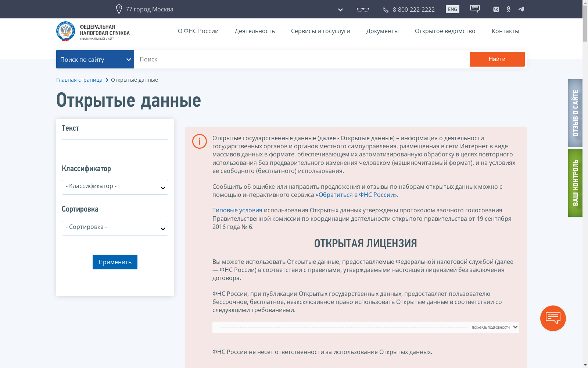Open the VK social network page
The height and width of the screenshot is (368, 588).
pos(496,10)
